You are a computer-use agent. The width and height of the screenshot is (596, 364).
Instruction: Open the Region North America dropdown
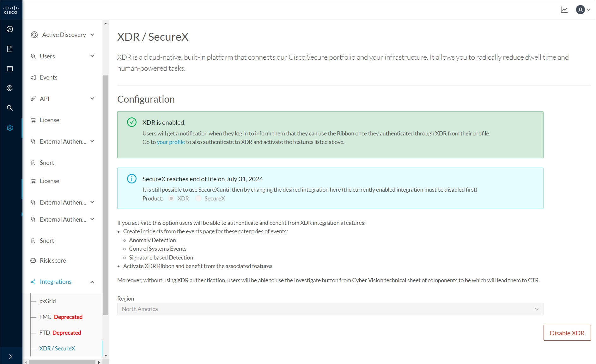tap(330, 309)
